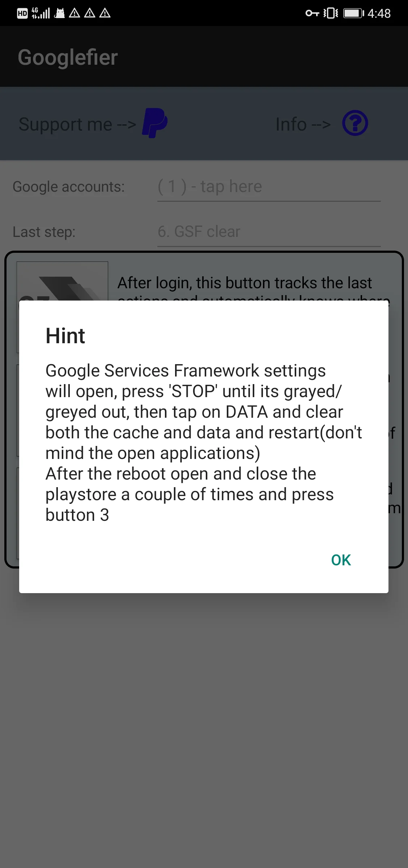Tap the HD call status icon

(22, 13)
